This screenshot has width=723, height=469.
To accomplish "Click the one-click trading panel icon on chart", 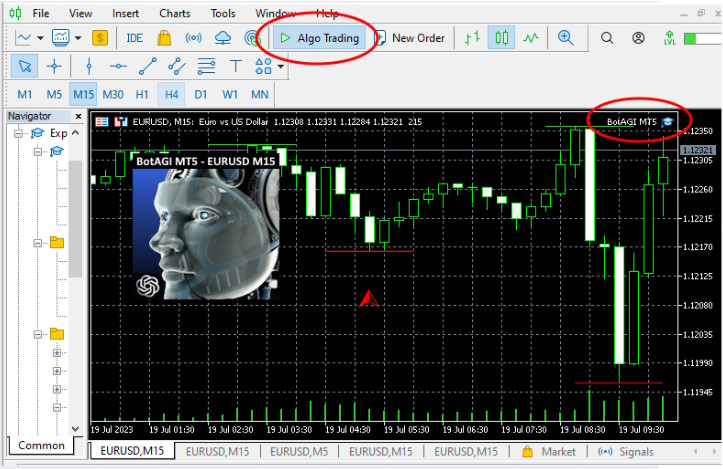I will pyautogui.click(x=101, y=122).
